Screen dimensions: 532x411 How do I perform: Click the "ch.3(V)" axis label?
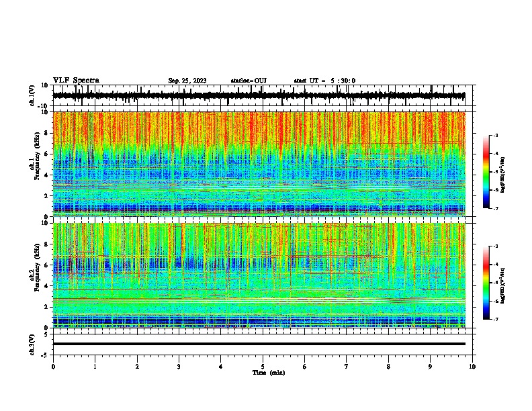(x=32, y=345)
